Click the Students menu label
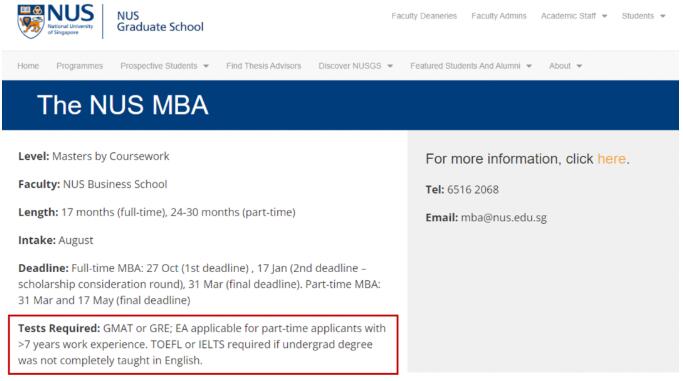683x381 pixels. coord(638,16)
